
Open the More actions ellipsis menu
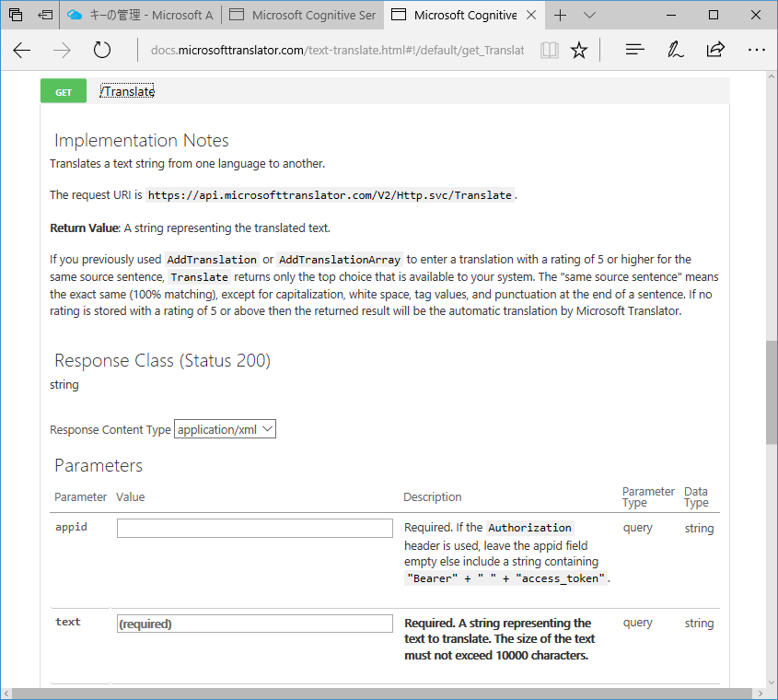756,51
